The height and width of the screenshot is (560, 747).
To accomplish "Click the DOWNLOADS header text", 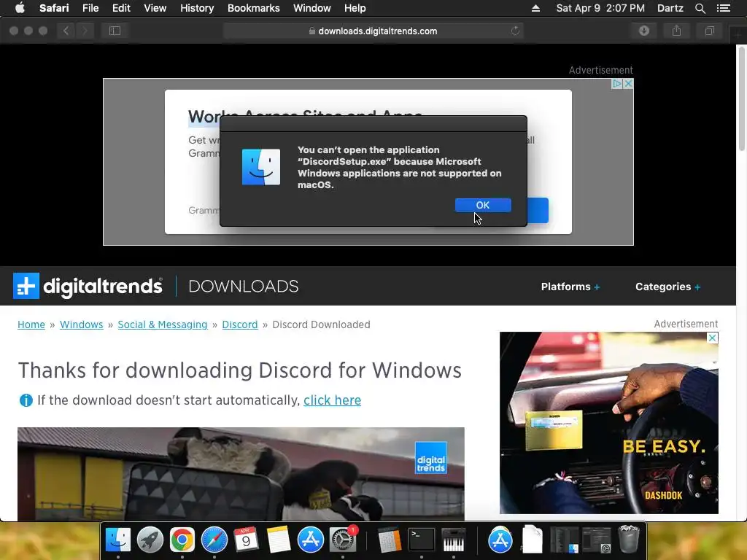I will click(244, 286).
